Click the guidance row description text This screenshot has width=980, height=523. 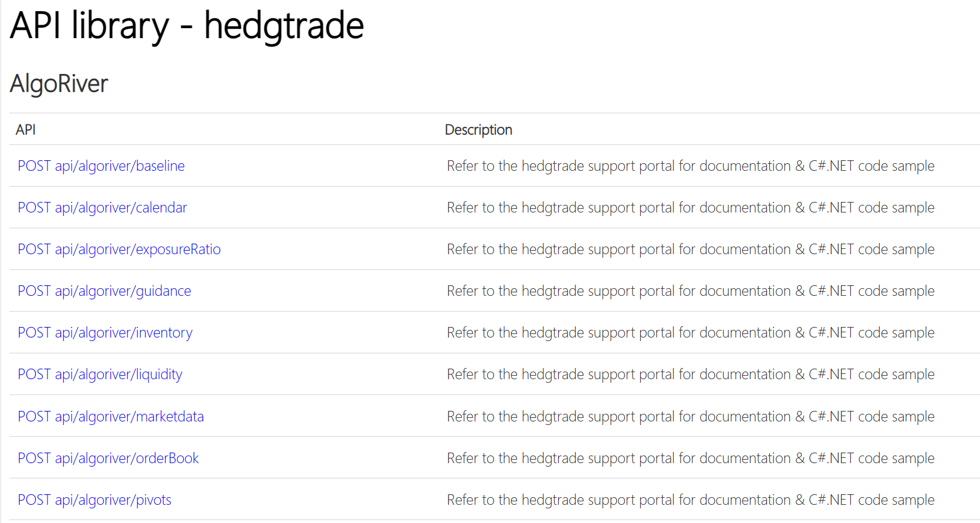(691, 291)
